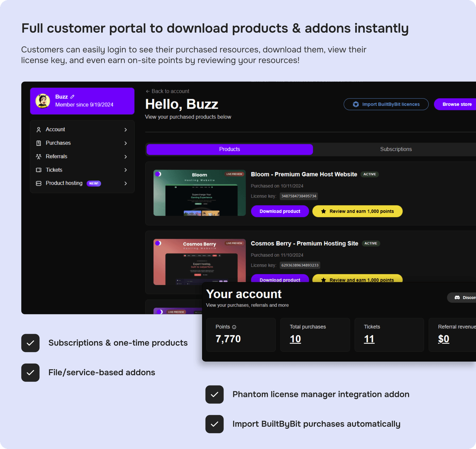
Task: Click the Product hosting server icon
Action: pos(39,183)
